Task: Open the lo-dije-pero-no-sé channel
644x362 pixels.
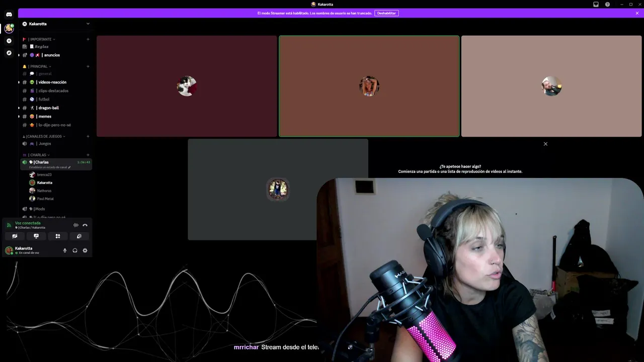Action: click(x=56, y=125)
